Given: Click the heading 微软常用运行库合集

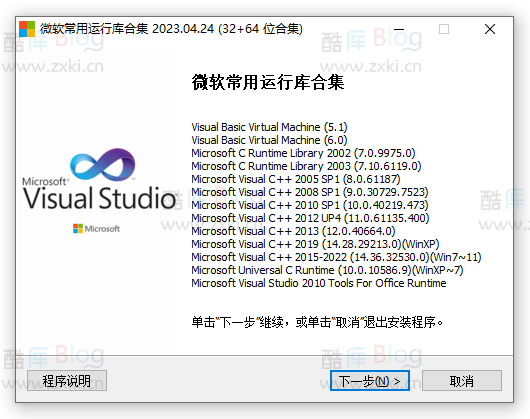Looking at the screenshot, I should 268,82.
